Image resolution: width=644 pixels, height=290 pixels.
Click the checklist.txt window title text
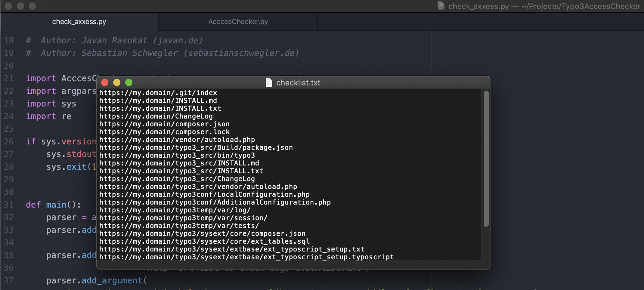298,83
